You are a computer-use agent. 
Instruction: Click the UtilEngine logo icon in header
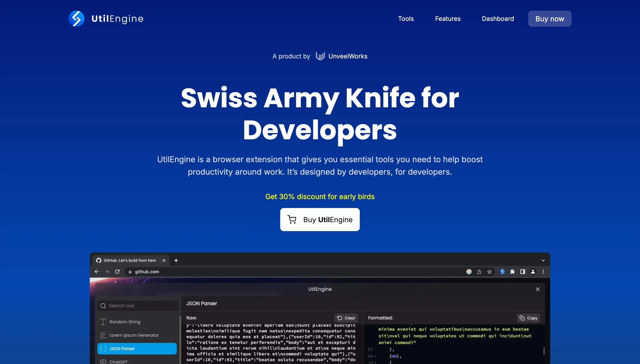point(76,18)
